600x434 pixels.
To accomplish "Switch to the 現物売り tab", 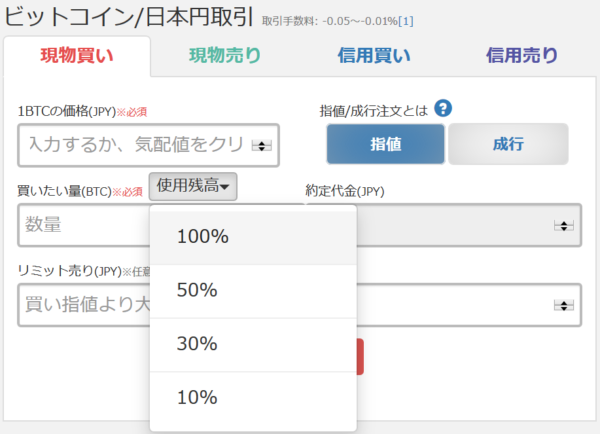I will (x=225, y=56).
